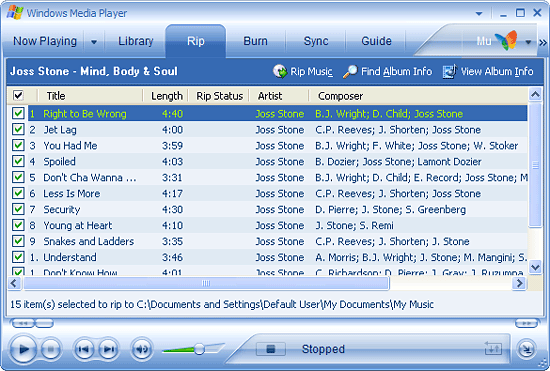Open the Sync tab

click(x=316, y=41)
